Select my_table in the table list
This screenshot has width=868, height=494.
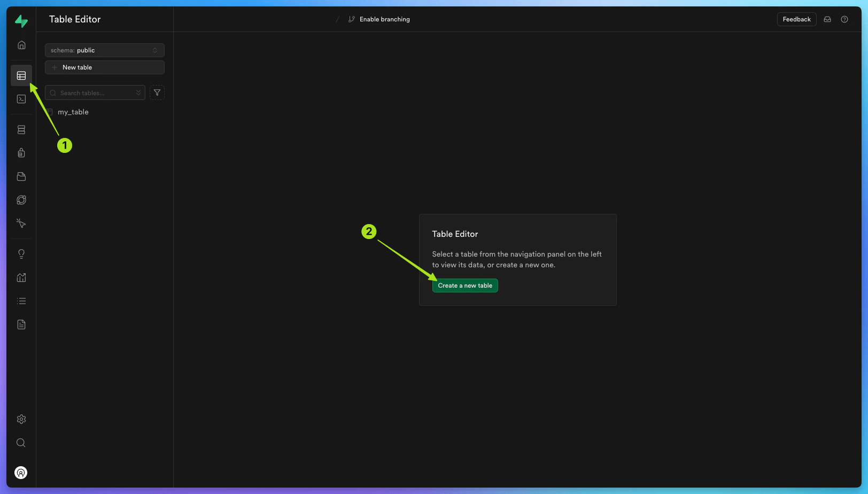click(73, 112)
